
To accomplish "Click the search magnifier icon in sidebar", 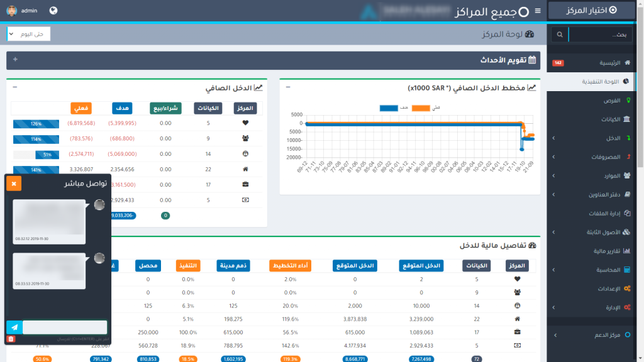I will pyautogui.click(x=560, y=35).
